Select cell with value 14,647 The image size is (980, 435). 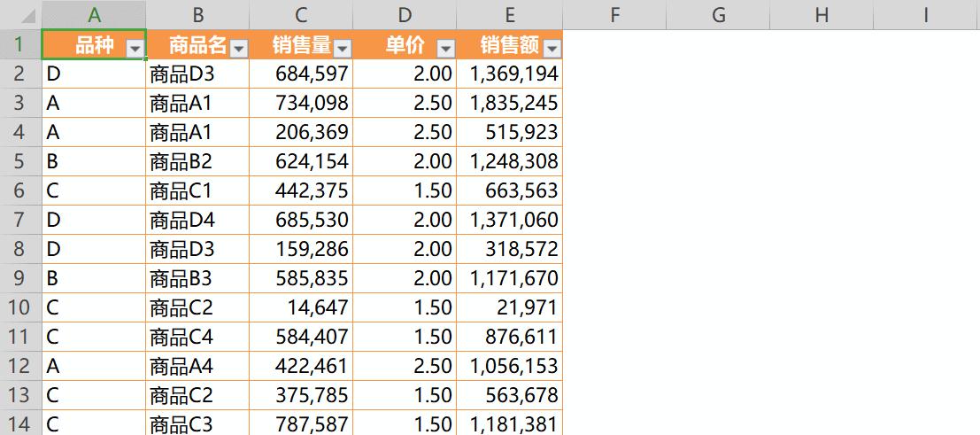pyautogui.click(x=301, y=308)
